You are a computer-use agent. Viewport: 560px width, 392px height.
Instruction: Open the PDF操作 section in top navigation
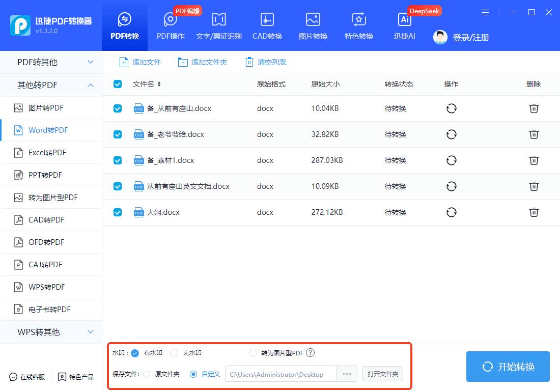[x=170, y=25]
